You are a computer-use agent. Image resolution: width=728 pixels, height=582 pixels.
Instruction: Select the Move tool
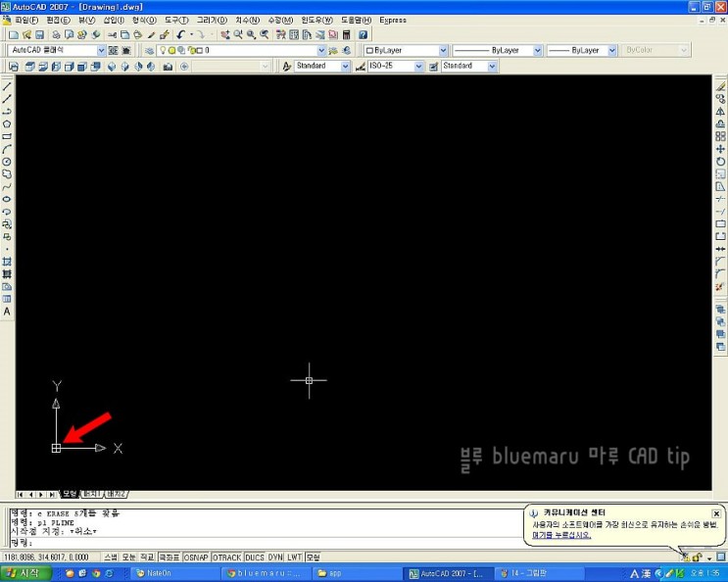point(720,149)
